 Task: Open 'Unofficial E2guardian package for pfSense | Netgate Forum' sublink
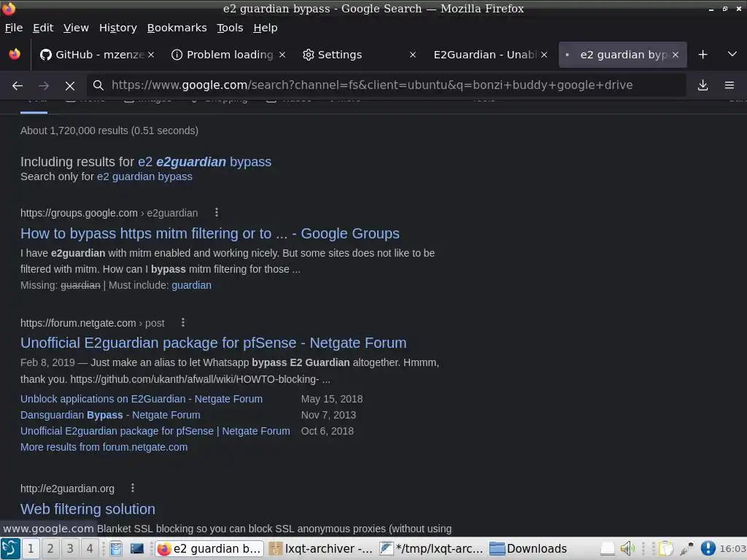pos(155,432)
